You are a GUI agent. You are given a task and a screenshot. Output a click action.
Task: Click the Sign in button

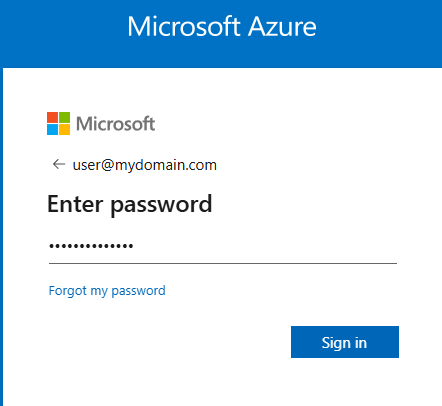(x=345, y=342)
